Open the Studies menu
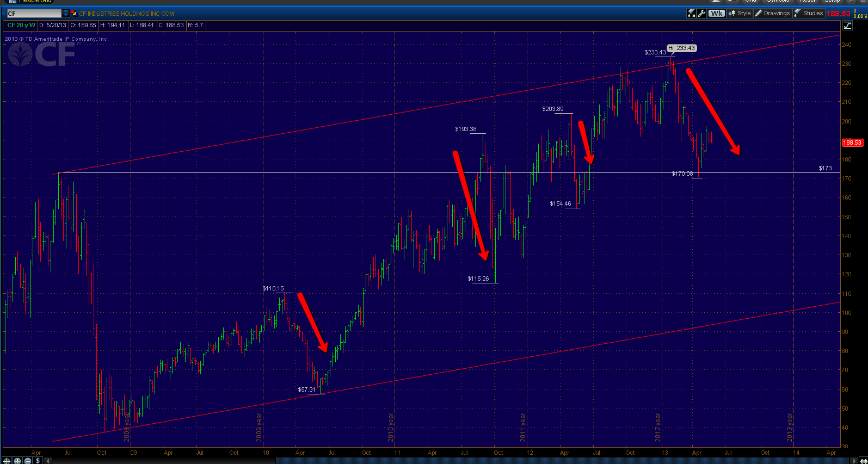This screenshot has height=464, width=868. 809,13
